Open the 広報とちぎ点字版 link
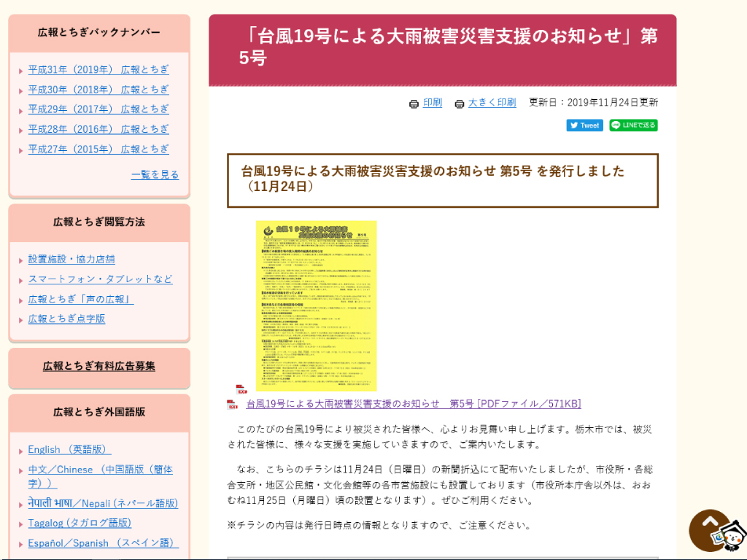747x560 pixels. pos(66,319)
